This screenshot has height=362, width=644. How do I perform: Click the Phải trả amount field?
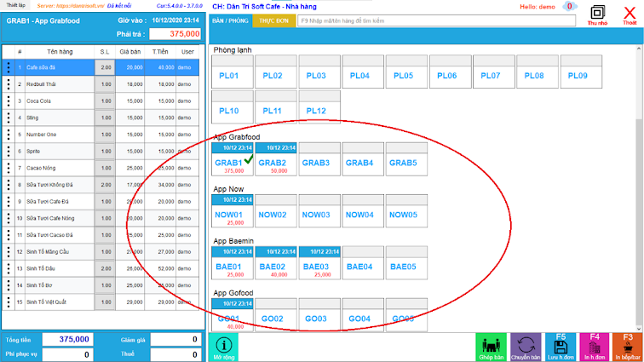(x=175, y=34)
